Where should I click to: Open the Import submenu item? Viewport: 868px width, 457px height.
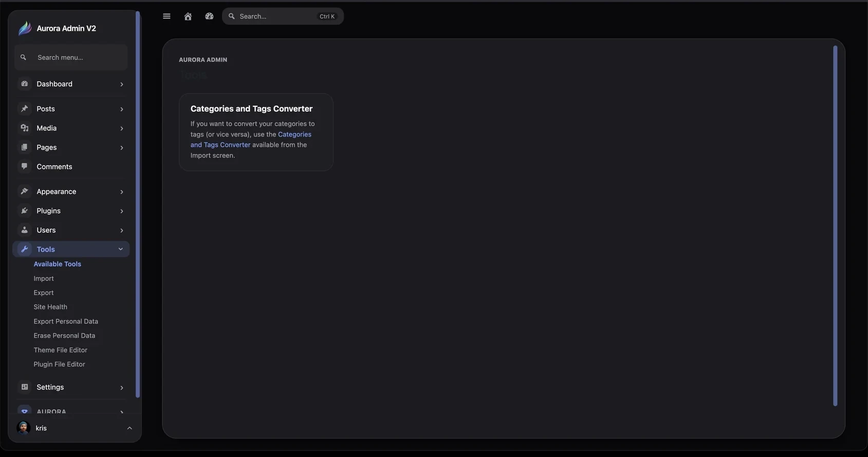[44, 278]
